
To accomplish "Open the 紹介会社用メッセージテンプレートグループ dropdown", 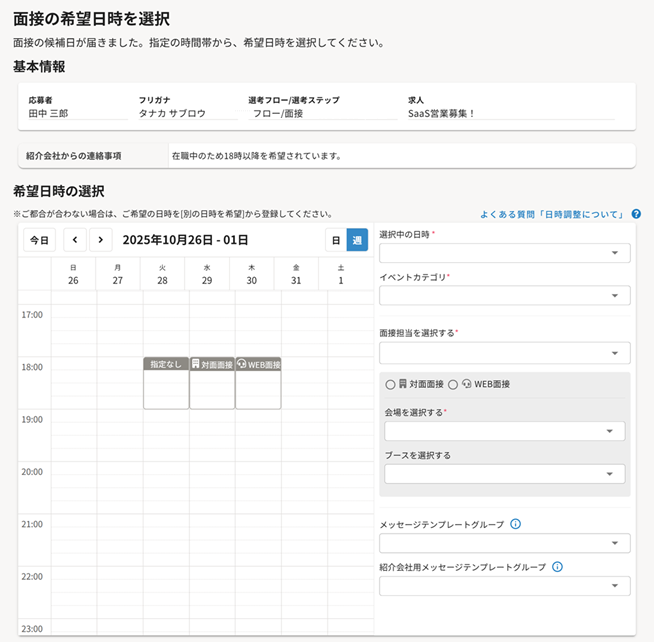I will 504,586.
